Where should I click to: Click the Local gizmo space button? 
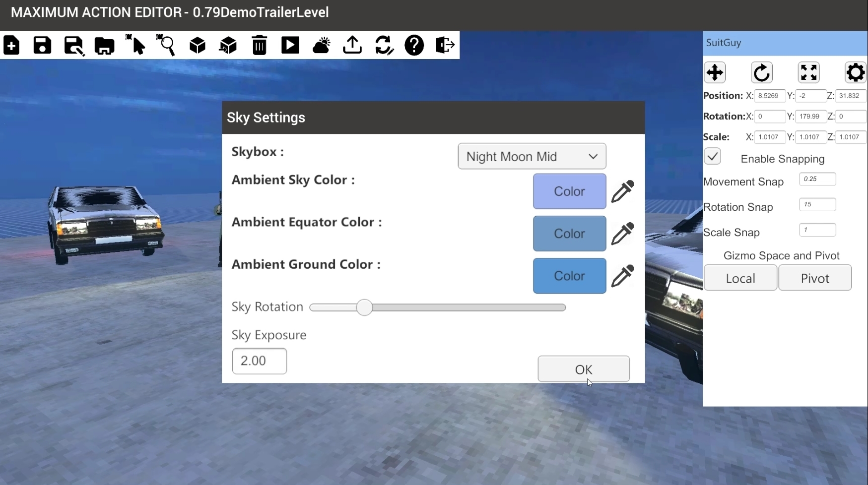pyautogui.click(x=740, y=278)
